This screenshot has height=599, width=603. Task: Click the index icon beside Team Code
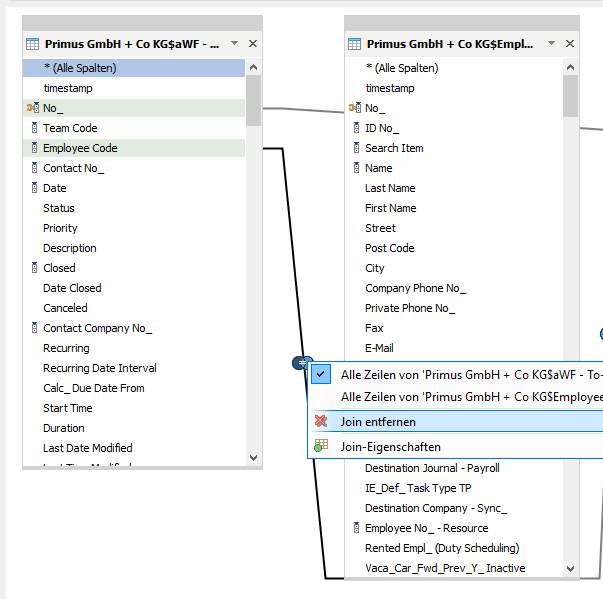(x=34, y=128)
